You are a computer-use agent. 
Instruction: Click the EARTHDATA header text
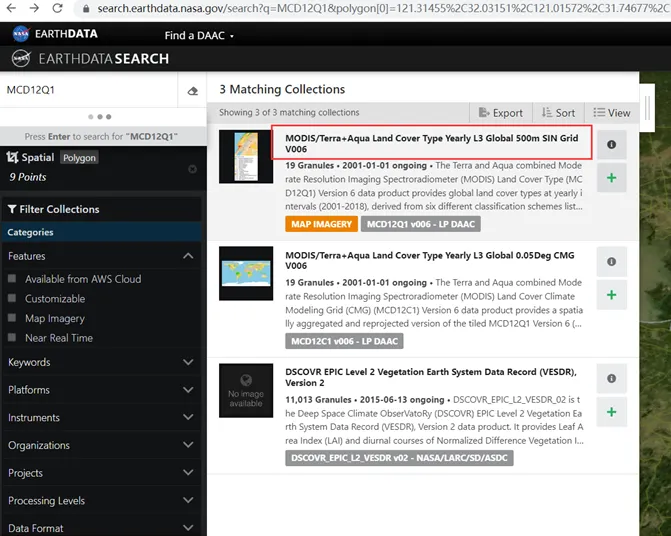pos(66,34)
